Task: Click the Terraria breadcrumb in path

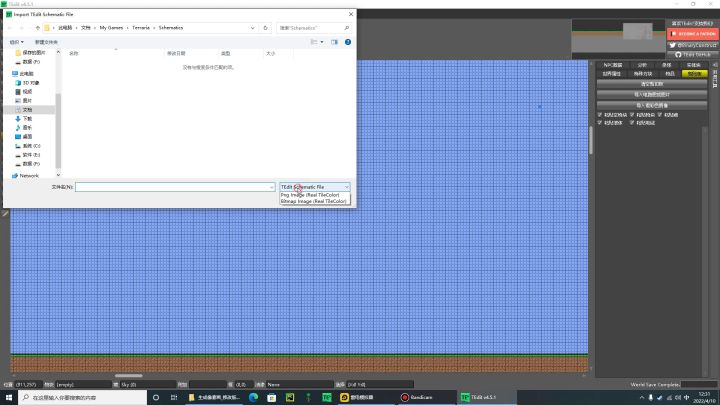Action: click(141, 28)
